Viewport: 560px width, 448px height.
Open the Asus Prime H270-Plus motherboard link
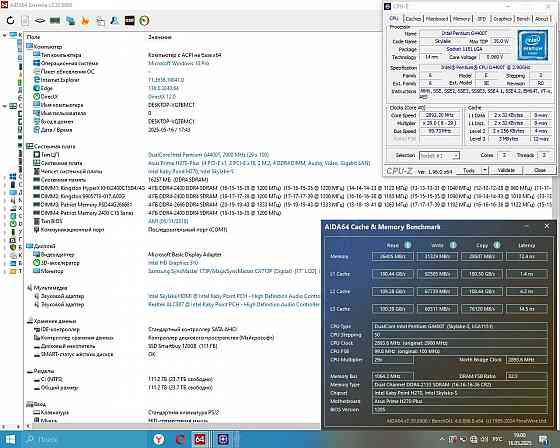[259, 163]
